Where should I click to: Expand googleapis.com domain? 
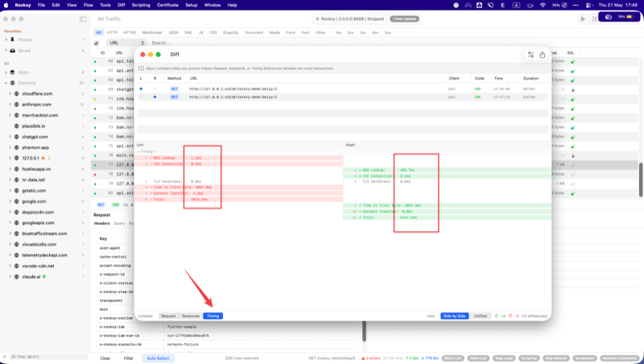point(10,223)
